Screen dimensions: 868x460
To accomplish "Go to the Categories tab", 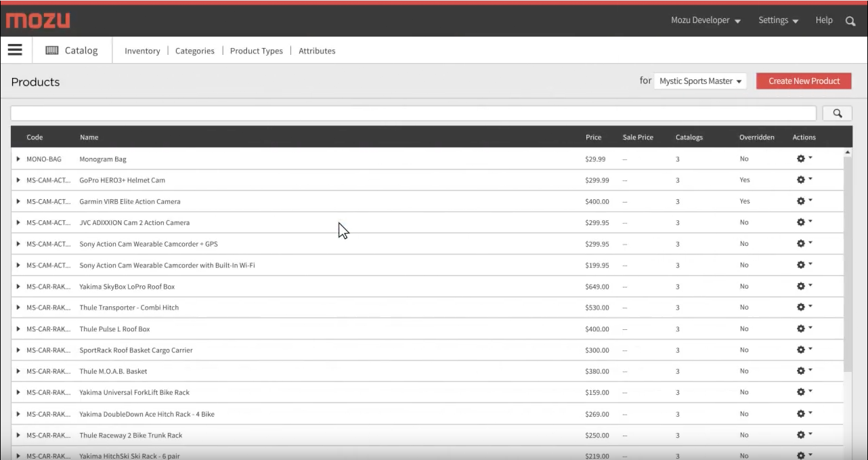I will [x=195, y=51].
